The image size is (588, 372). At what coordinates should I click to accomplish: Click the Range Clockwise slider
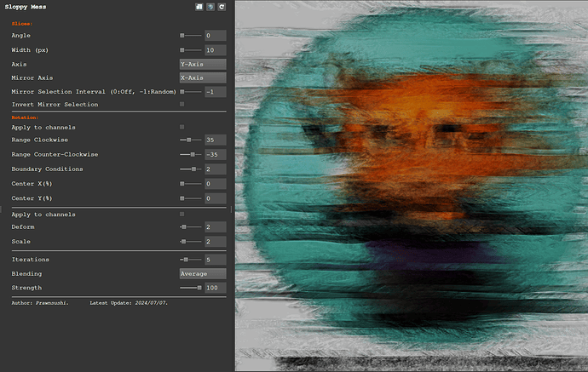click(x=190, y=140)
